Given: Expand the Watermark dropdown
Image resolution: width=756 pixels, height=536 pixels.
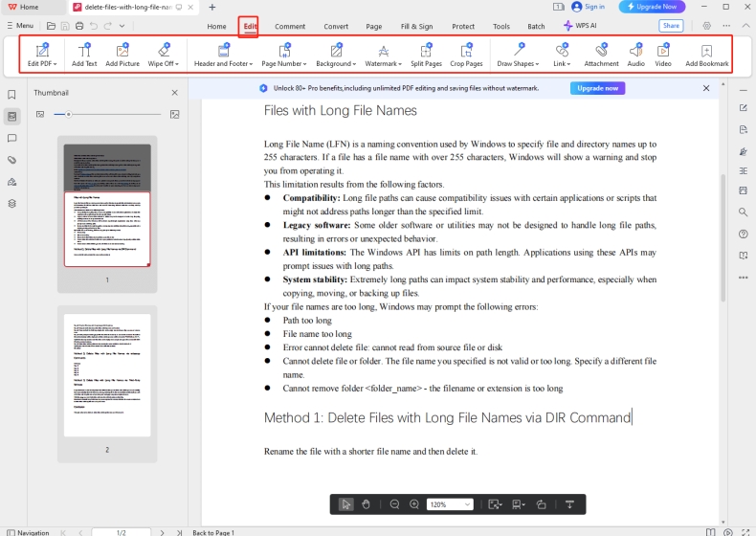Looking at the screenshot, I should 383,56.
